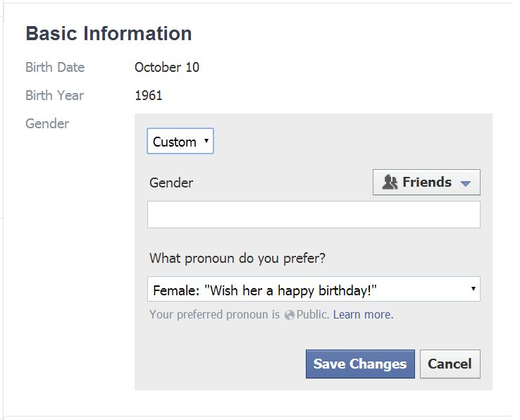Cancel the gender edit
This screenshot has width=520, height=420.
[450, 364]
